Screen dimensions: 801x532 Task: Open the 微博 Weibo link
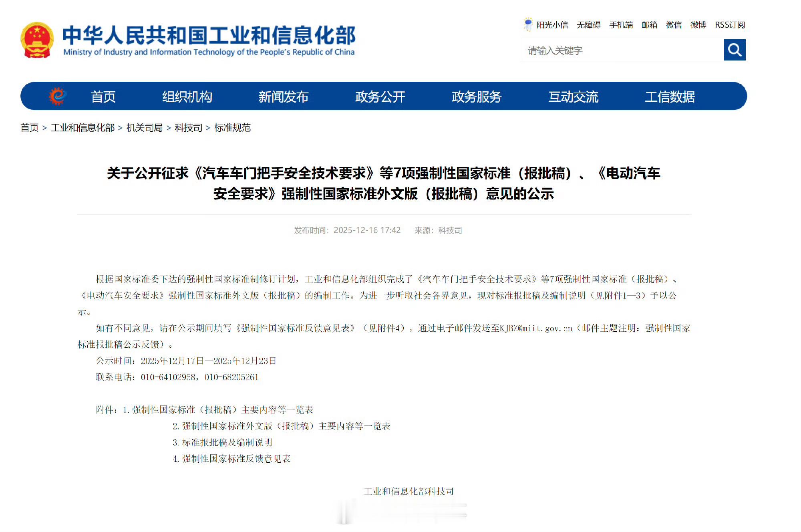[698, 25]
